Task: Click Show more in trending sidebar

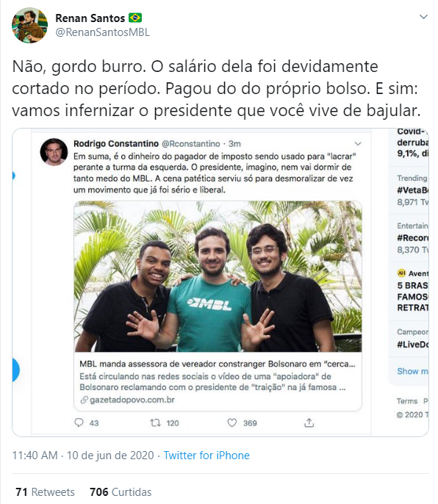Action: pyautogui.click(x=412, y=371)
